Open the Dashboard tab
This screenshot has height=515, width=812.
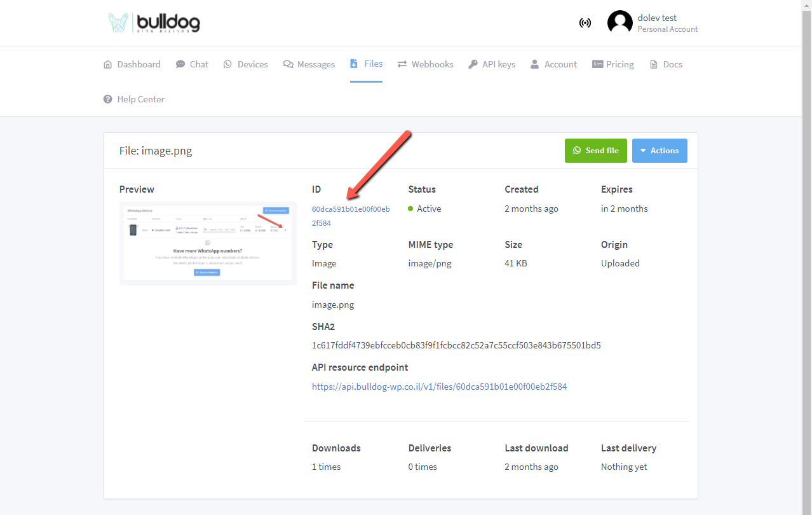click(x=132, y=64)
